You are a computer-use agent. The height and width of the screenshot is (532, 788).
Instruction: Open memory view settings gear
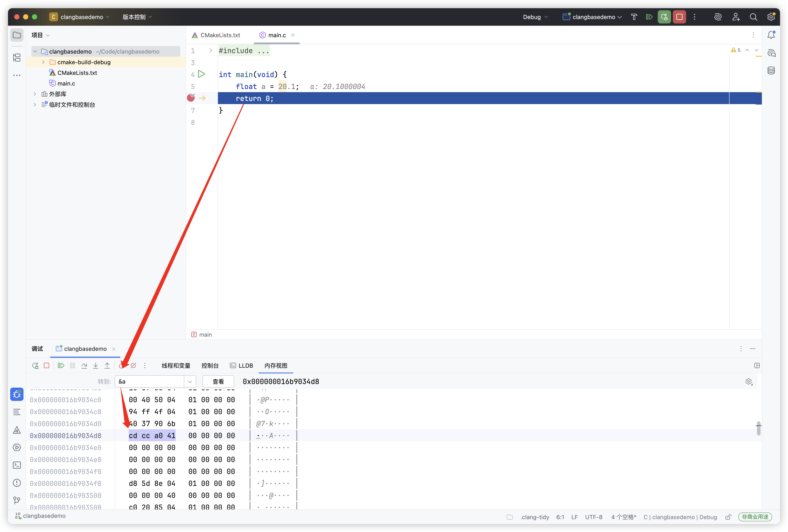tap(749, 382)
